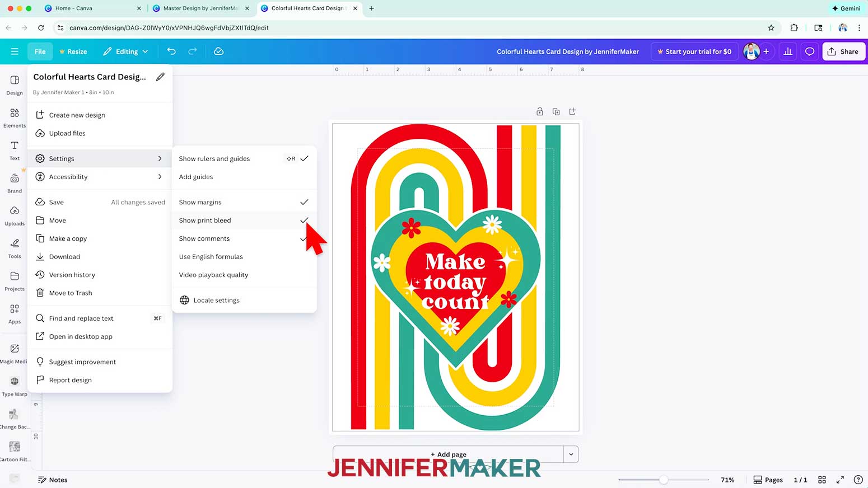Open the Pages panel
Image resolution: width=868 pixels, height=488 pixels.
[x=768, y=480]
